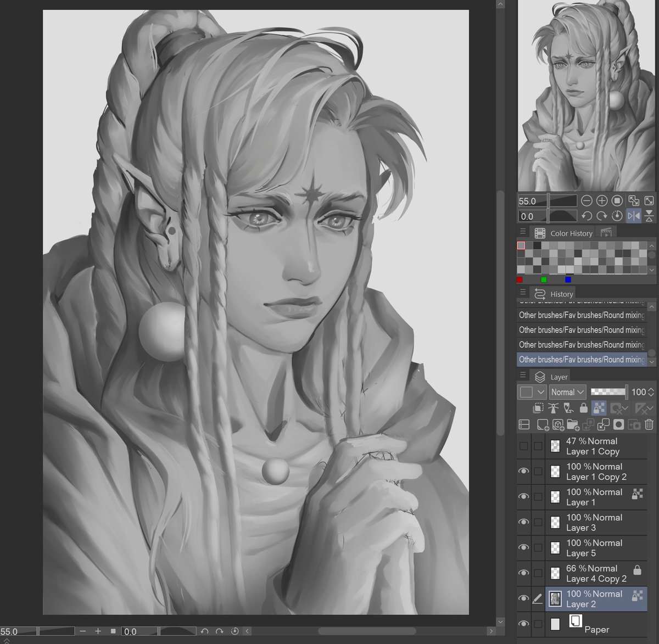Screen dimensions: 659x644
Task: Toggle Lock Transparent Pixels icon
Action: tap(599, 408)
